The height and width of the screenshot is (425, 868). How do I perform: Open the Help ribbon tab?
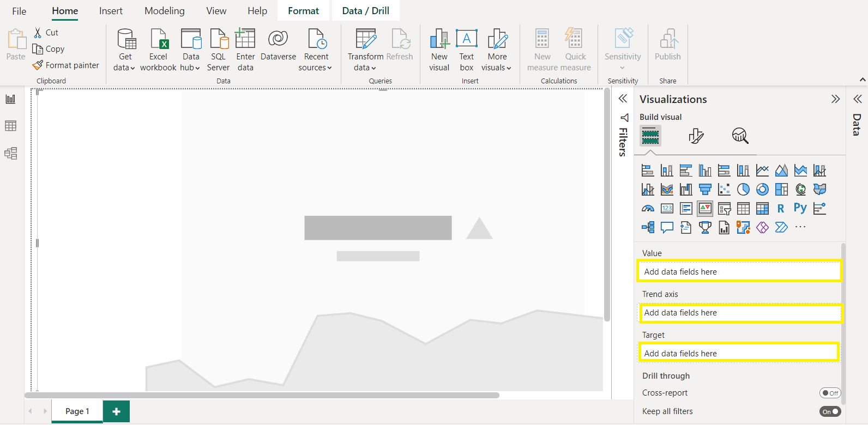(x=257, y=11)
